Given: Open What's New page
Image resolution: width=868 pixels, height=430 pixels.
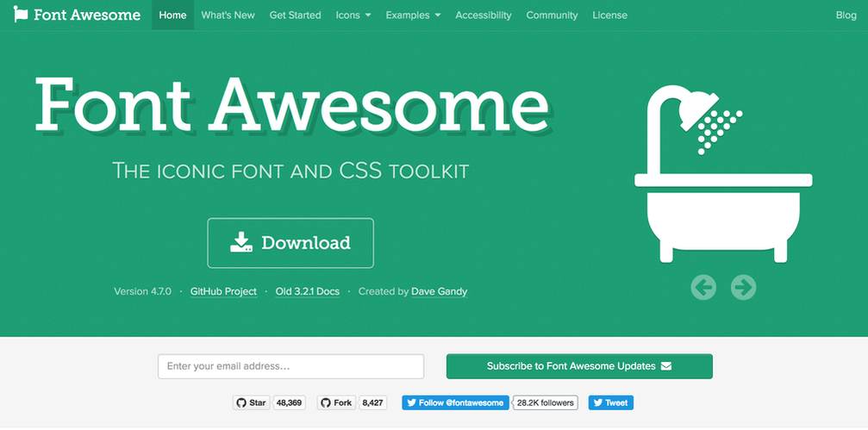Looking at the screenshot, I should pyautogui.click(x=228, y=15).
